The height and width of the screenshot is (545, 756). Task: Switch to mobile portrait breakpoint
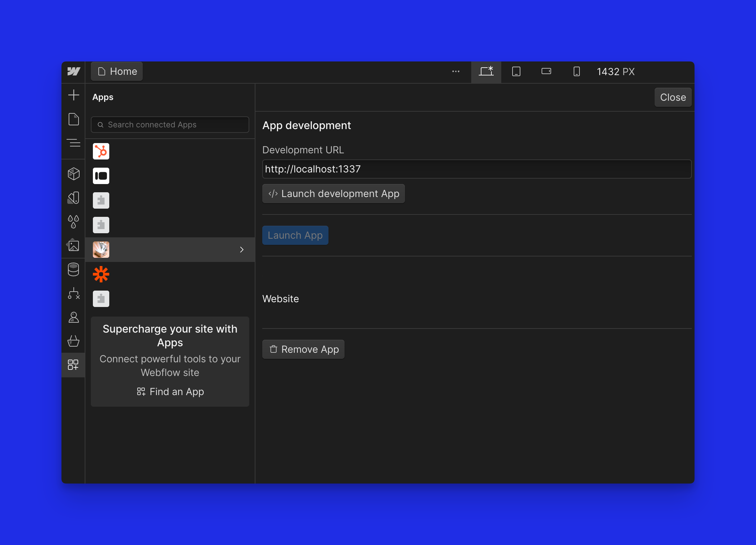[576, 72]
